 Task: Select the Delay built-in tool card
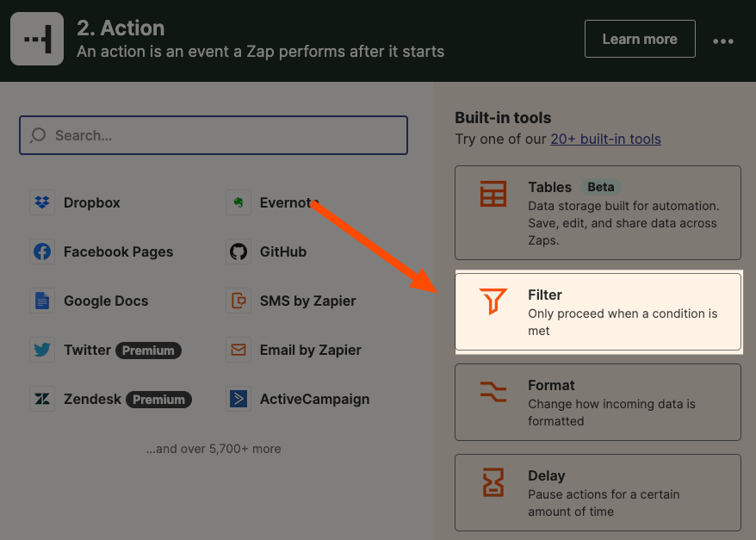click(598, 493)
